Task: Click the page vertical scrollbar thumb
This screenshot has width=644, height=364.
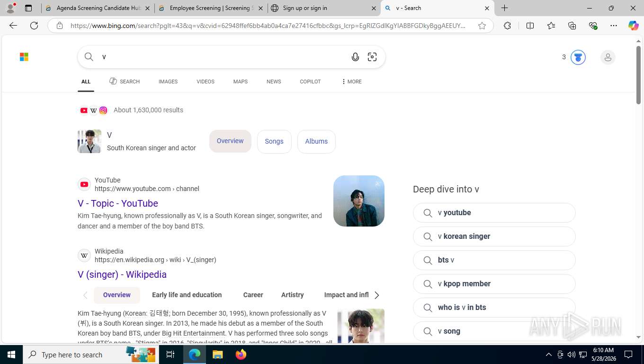Action: (x=638, y=75)
